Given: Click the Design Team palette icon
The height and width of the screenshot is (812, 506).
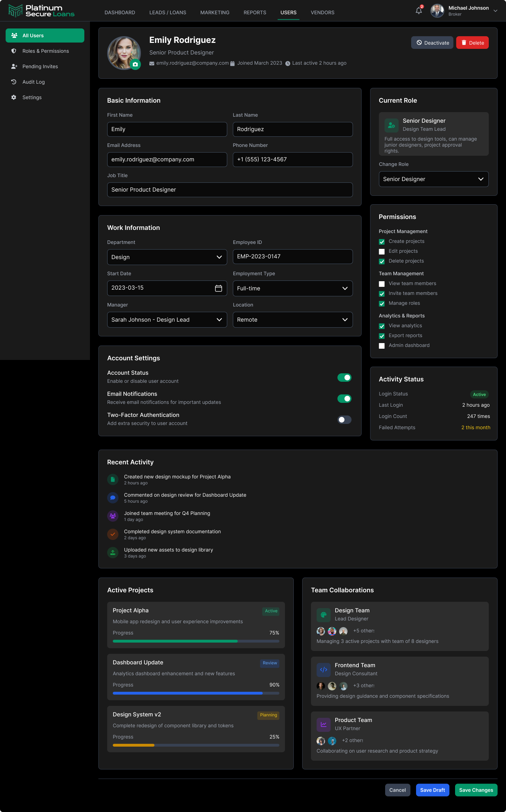Looking at the screenshot, I should (324, 615).
